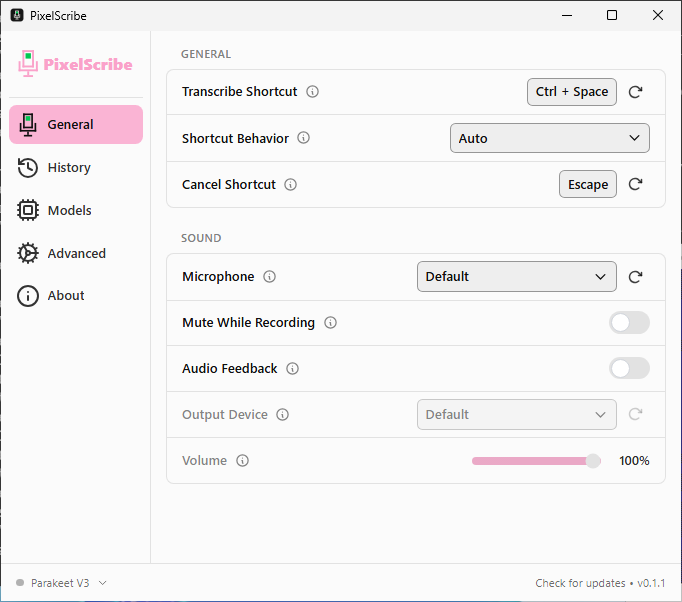The width and height of the screenshot is (682, 602).
Task: Show info for Transcribe Shortcut
Action: coord(312,92)
